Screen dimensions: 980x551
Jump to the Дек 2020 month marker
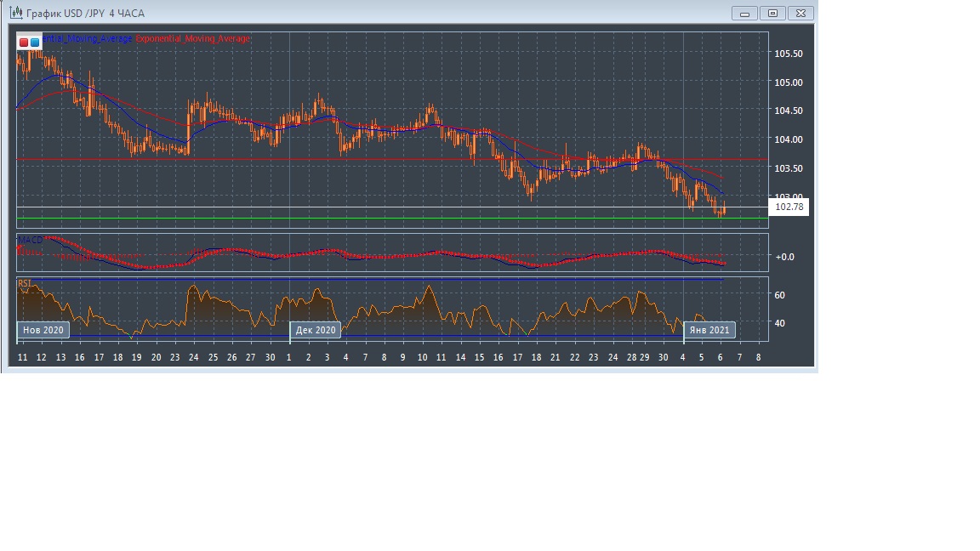click(x=316, y=330)
